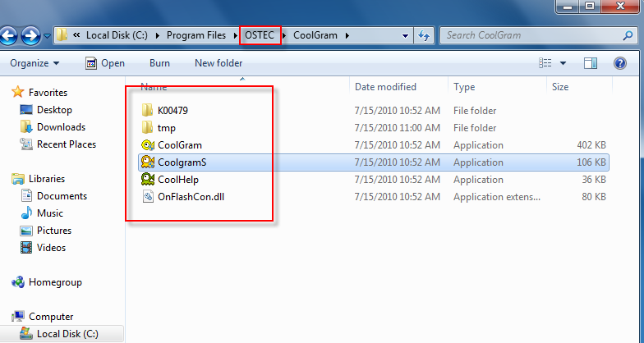Select the OnFlashCon.dll file name
Viewport: 644px width, 343px height.
(x=191, y=197)
